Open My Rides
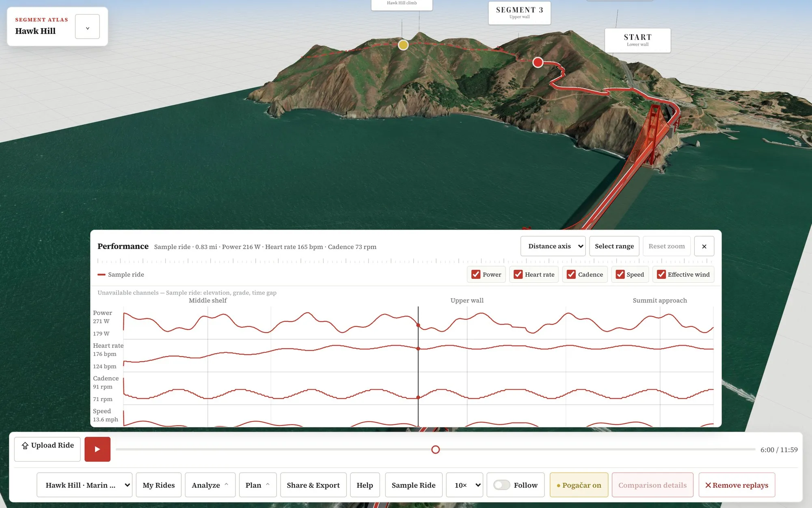Viewport: 812px width, 508px height. click(159, 485)
